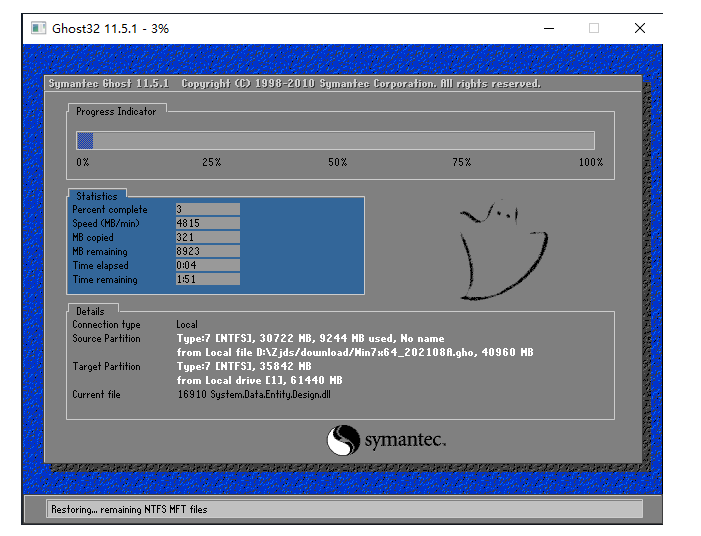Click the Time remaining value field
701x536 pixels.
click(x=207, y=280)
